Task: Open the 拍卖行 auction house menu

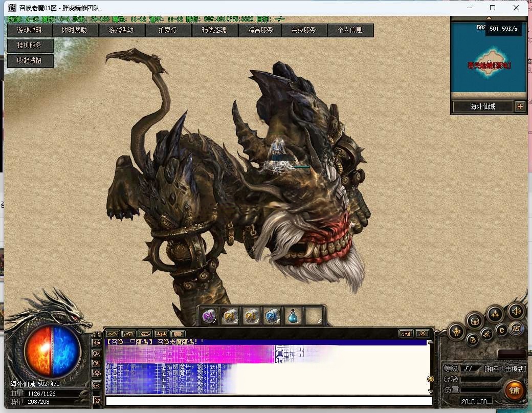Action: tap(168, 30)
